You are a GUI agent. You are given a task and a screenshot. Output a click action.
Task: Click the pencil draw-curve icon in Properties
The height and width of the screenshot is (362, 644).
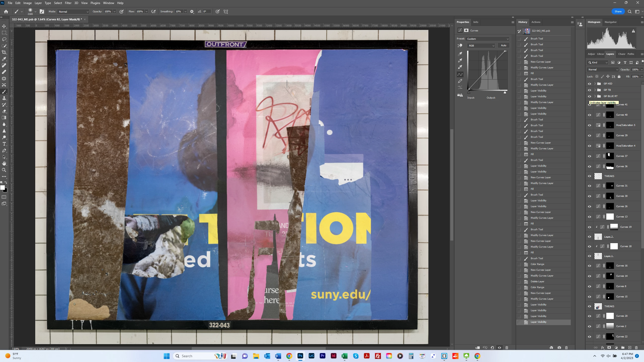(x=460, y=81)
